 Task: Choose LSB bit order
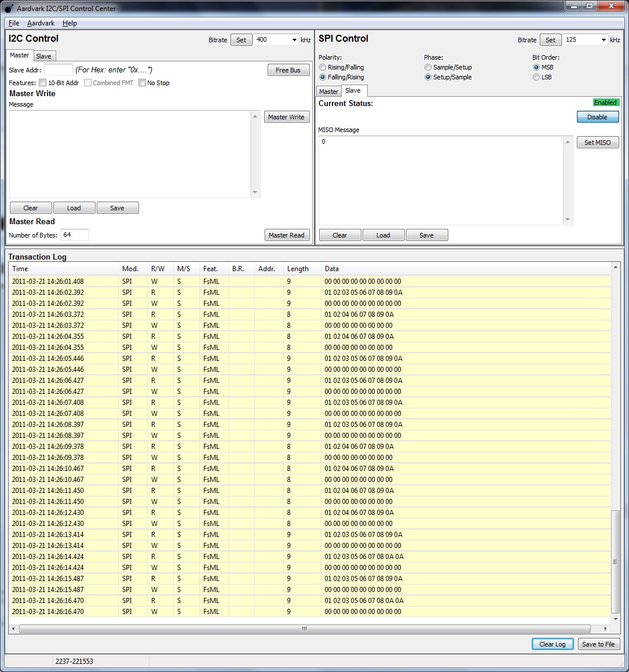(536, 77)
